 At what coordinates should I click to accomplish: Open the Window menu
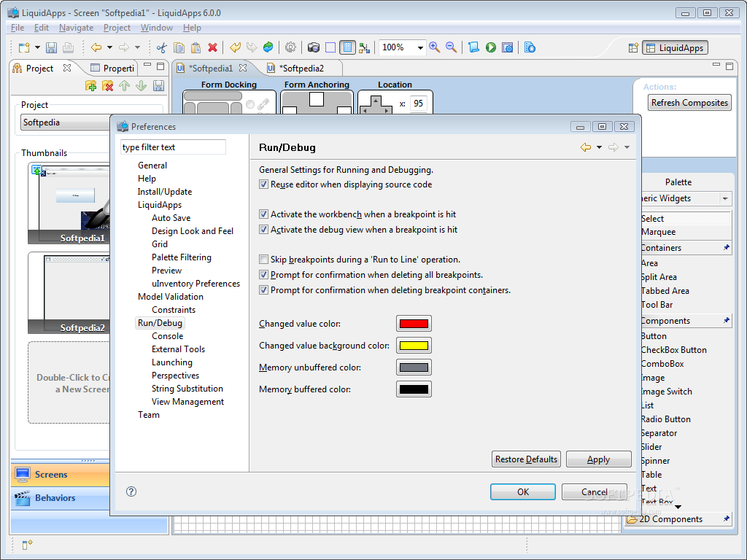[x=156, y=28]
